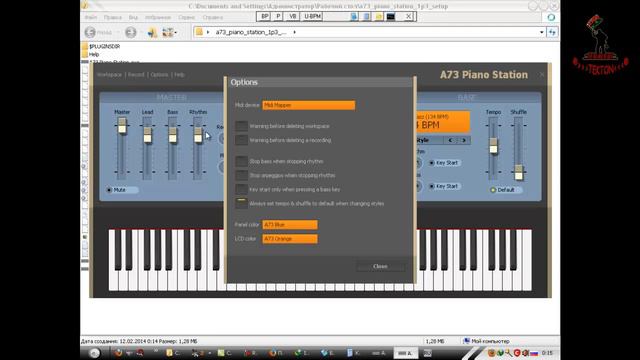640x360 pixels.
Task: Click the Tempo slider handle
Action: (x=493, y=146)
